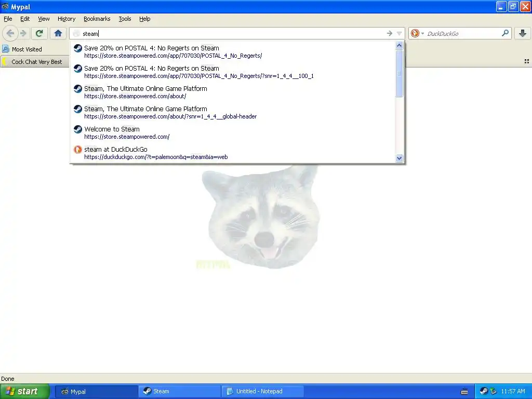
Task: Click suggestion list scroll up arrow
Action: (x=399, y=46)
